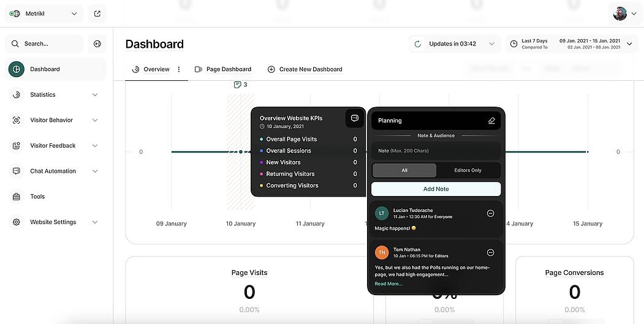Click the Overall Page Visits color dot
The height and width of the screenshot is (324, 644).
(261, 139)
